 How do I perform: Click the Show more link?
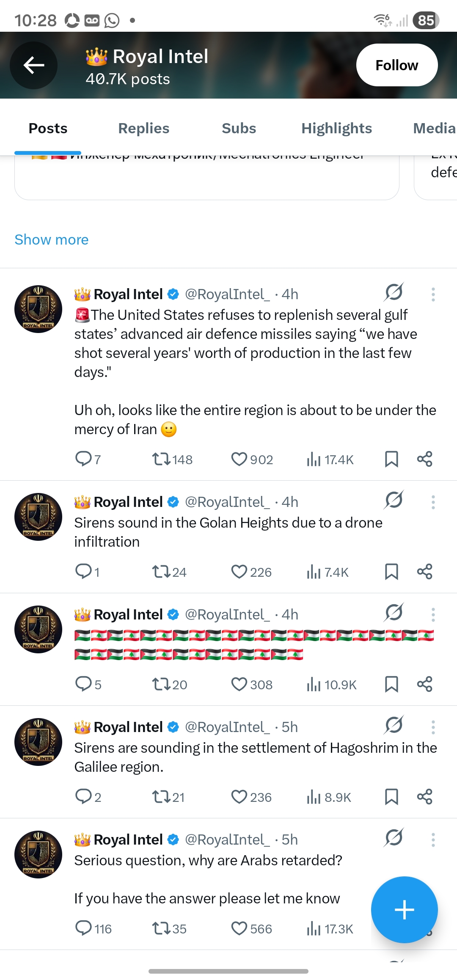click(52, 239)
